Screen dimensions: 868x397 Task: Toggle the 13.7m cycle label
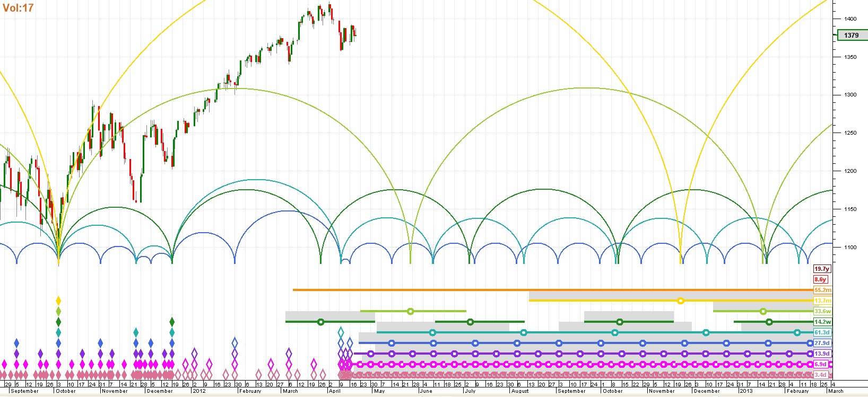tap(822, 301)
